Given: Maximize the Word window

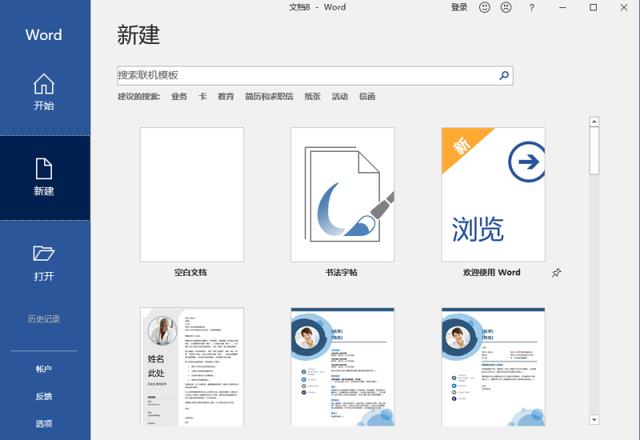Looking at the screenshot, I should click(x=593, y=7).
